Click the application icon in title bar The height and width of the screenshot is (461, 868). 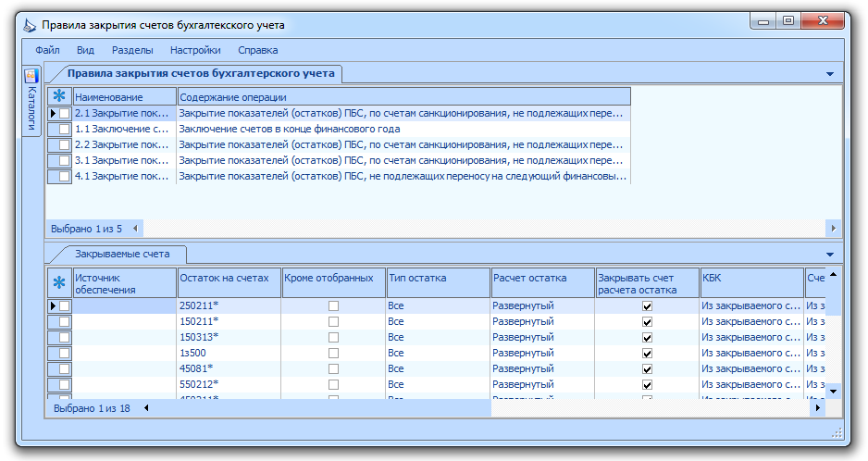click(30, 26)
